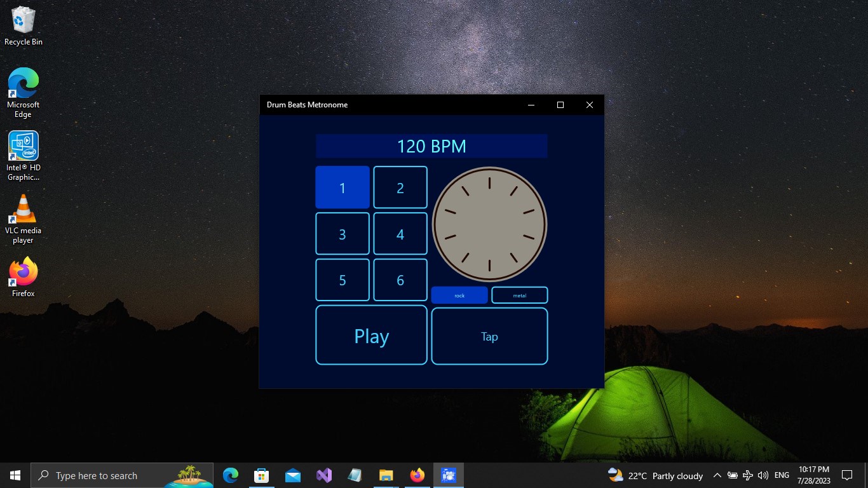Open Visual Studio from the taskbar
This screenshot has height=488, width=868.
click(323, 475)
